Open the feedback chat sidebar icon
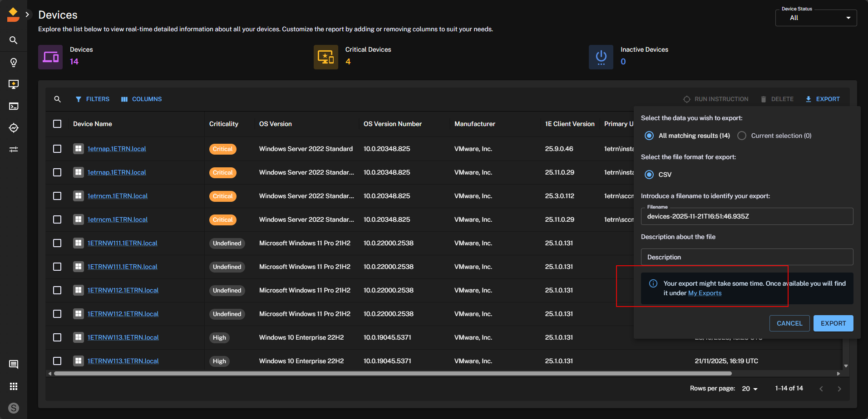Screen dimensions: 868x419 14,364
